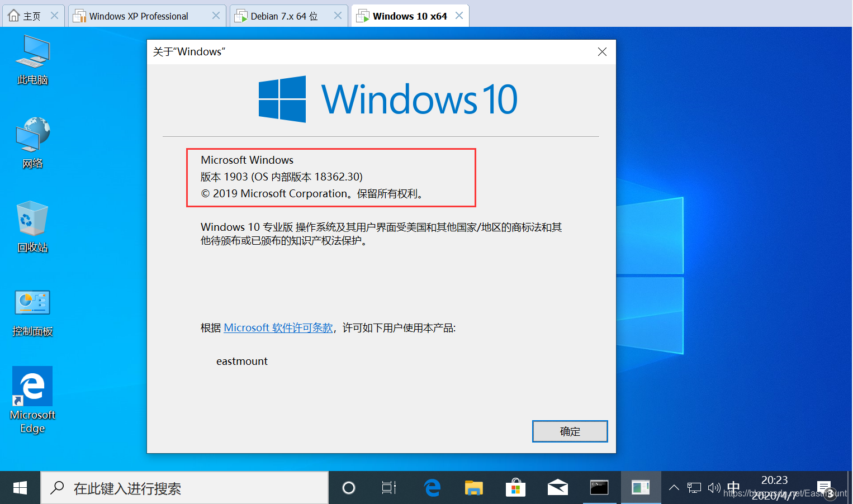Launch Edge from the taskbar
Viewport: 853px width, 504px height.
(x=432, y=488)
